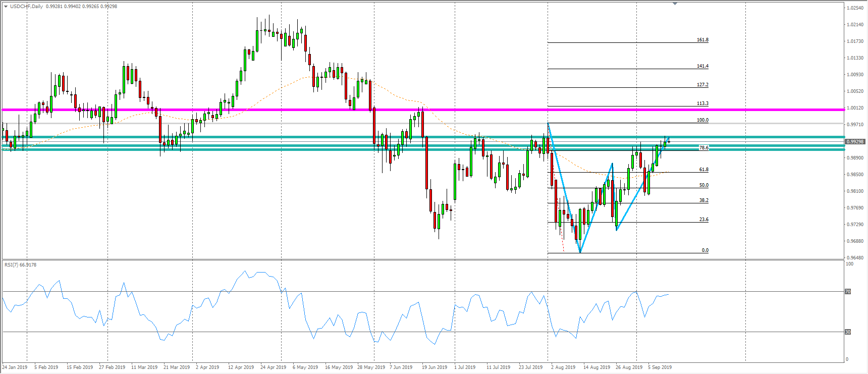Click the RSI 70 level tag

tap(848, 292)
